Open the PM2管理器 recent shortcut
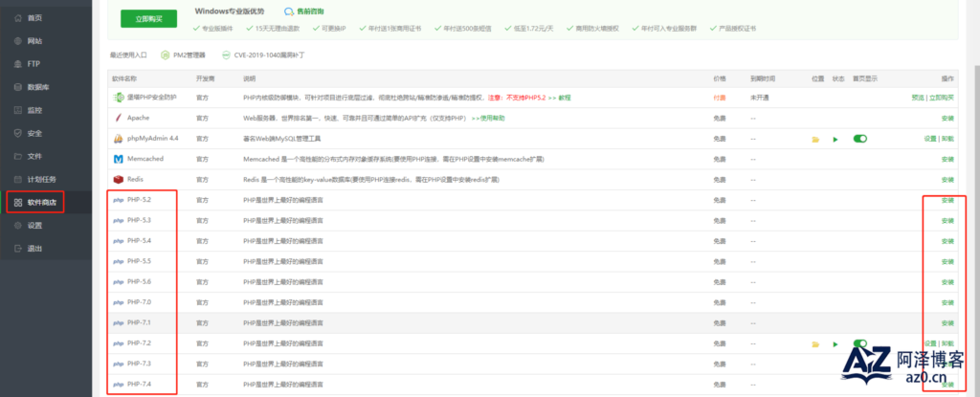Screen dimensions: 980x397 coord(183,55)
